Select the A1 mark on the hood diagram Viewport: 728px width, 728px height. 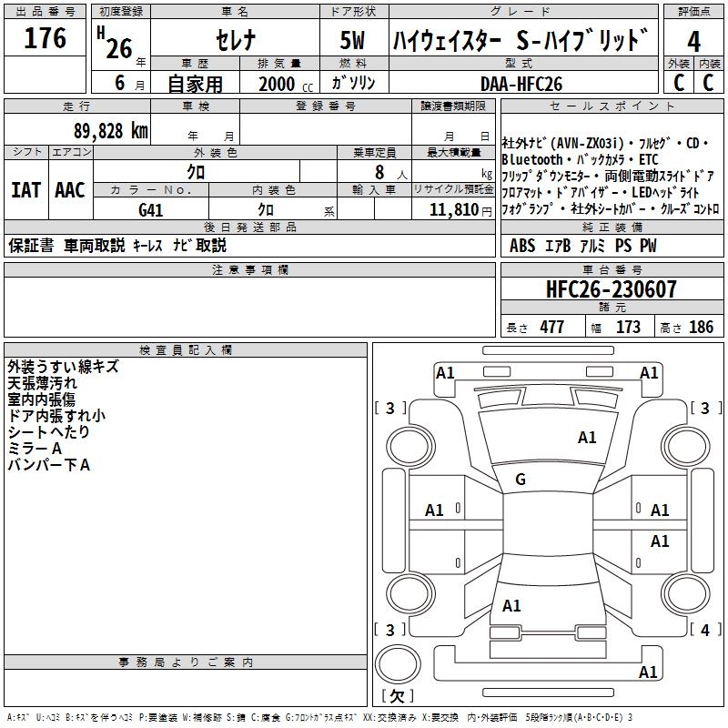pyautogui.click(x=587, y=438)
